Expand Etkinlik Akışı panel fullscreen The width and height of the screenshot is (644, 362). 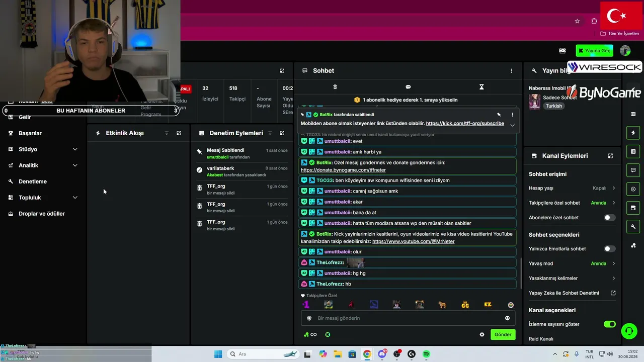(179, 133)
